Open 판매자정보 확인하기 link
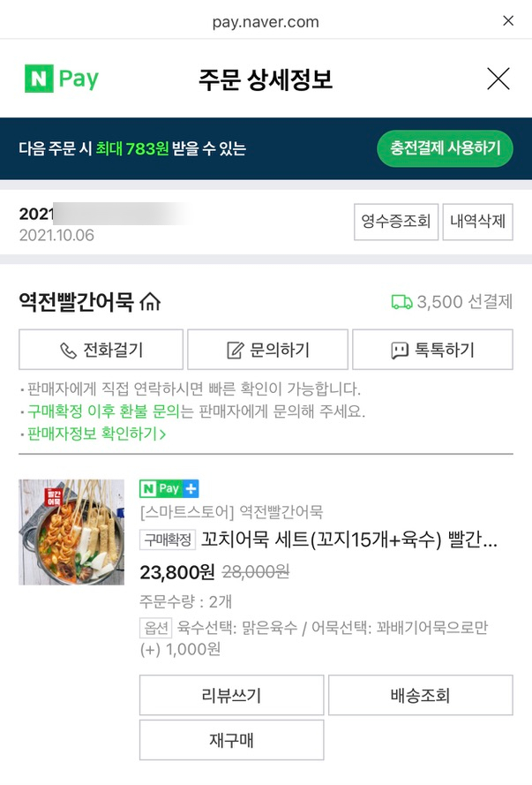This screenshot has width=532, height=785. pyautogui.click(x=96, y=433)
